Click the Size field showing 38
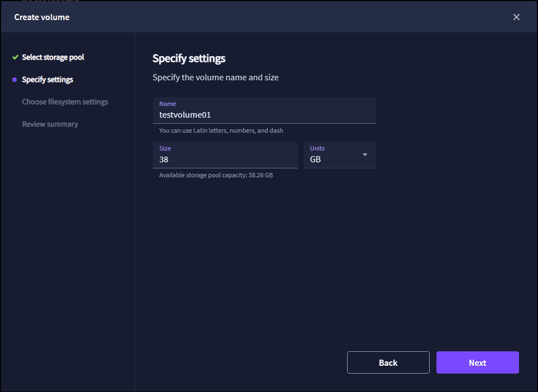This screenshot has height=392, width=538. 225,159
